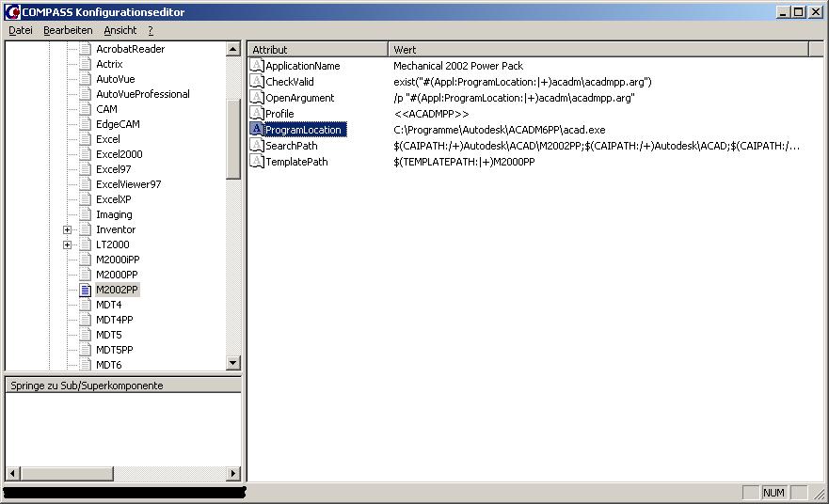Click the path value ending in acad.exe

click(x=500, y=130)
